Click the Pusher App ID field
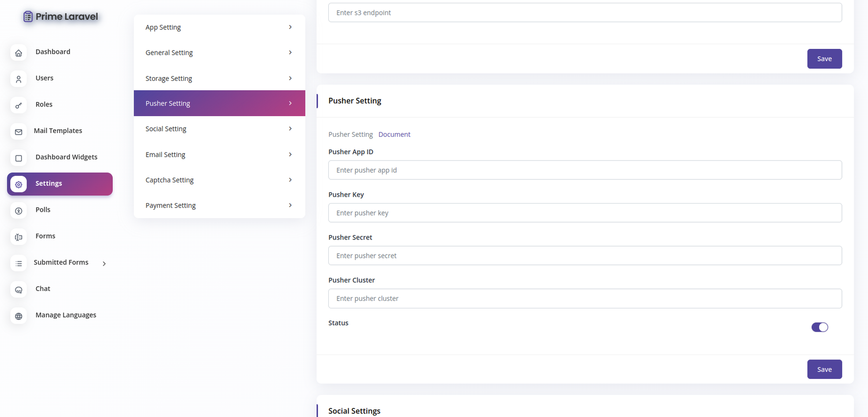 pyautogui.click(x=585, y=170)
